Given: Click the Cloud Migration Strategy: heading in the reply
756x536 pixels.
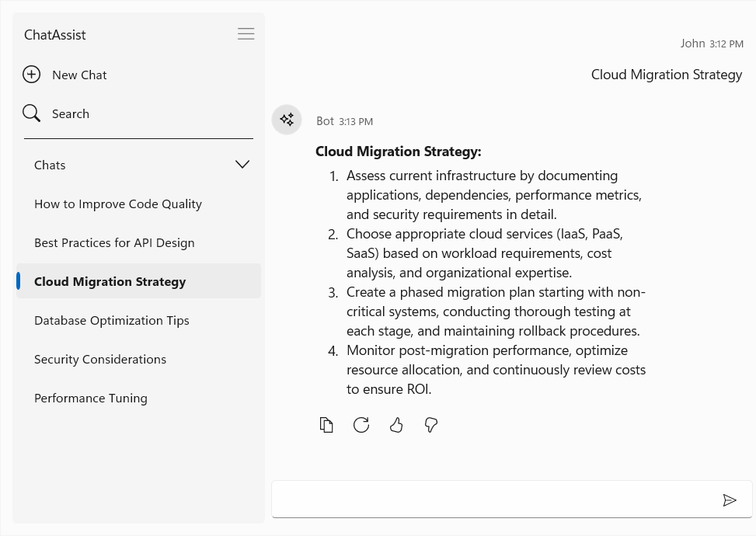Looking at the screenshot, I should click(399, 151).
